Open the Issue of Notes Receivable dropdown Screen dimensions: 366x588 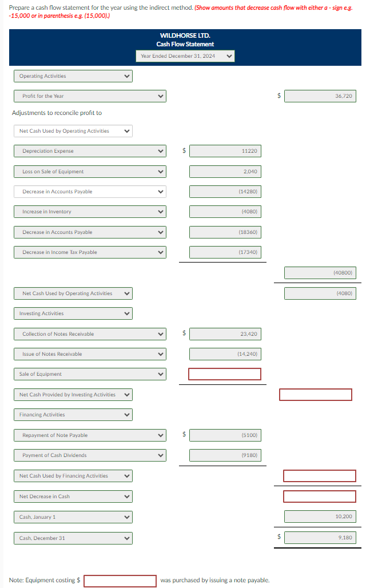89,354
